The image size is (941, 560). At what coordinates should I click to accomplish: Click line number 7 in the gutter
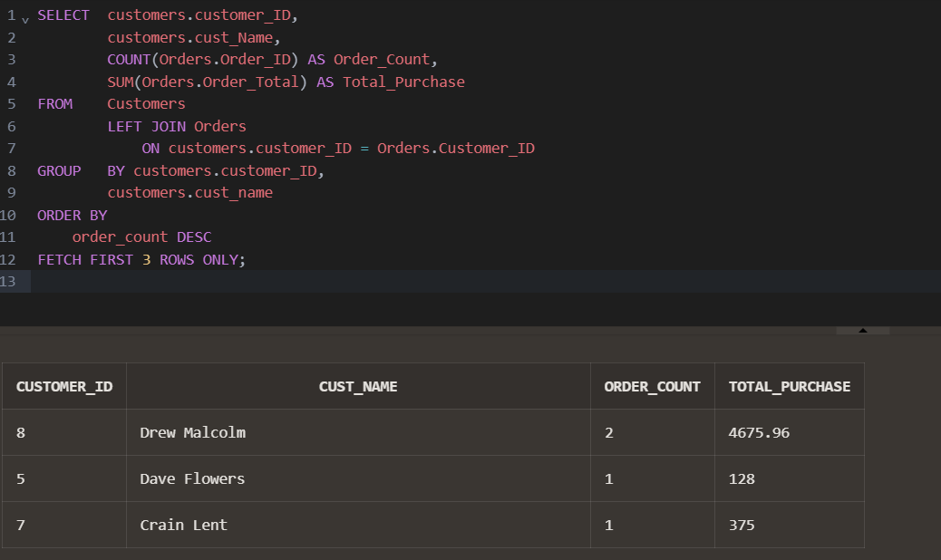(x=12, y=148)
